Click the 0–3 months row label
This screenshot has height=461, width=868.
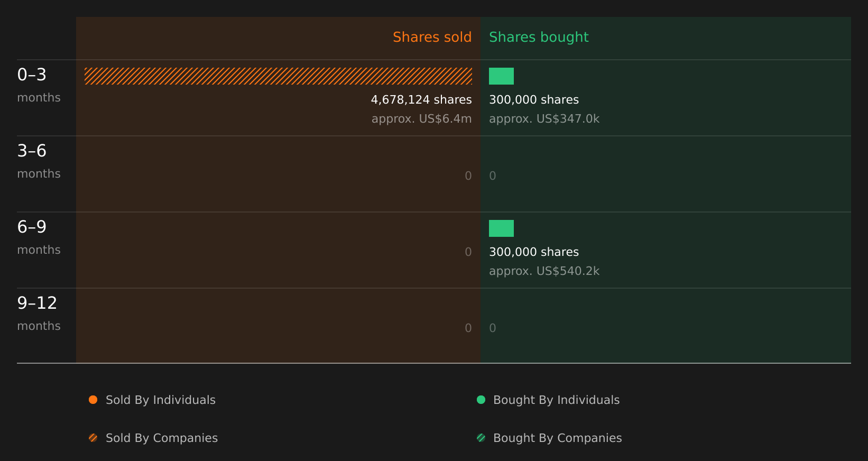click(39, 85)
